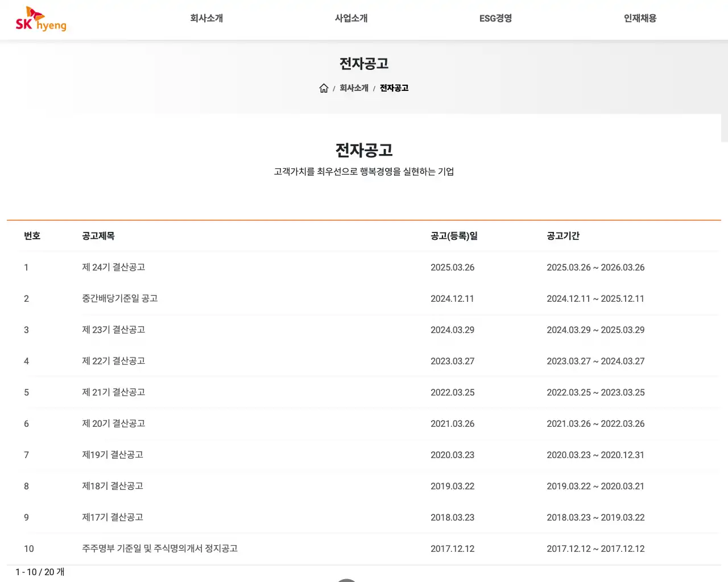Select the date 2020.03.23 in row 7

coord(452,455)
